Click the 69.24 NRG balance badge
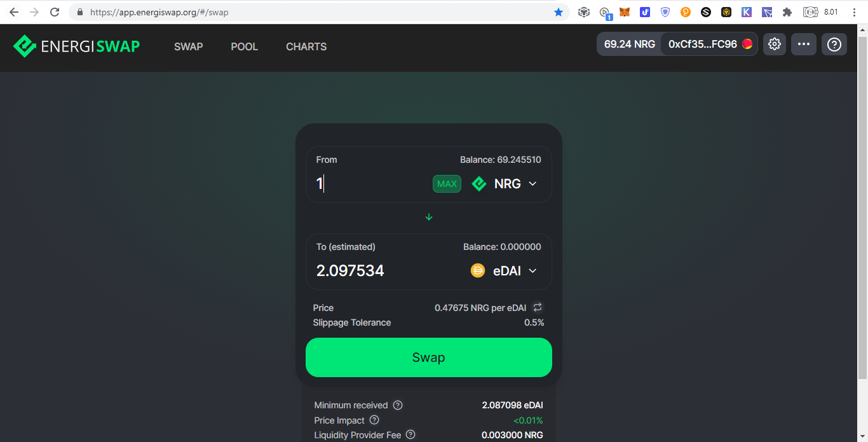The image size is (868, 442). [x=630, y=45]
